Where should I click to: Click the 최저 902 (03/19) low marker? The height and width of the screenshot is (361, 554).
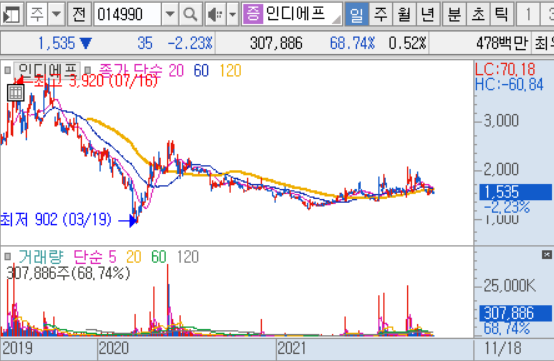coord(56,220)
